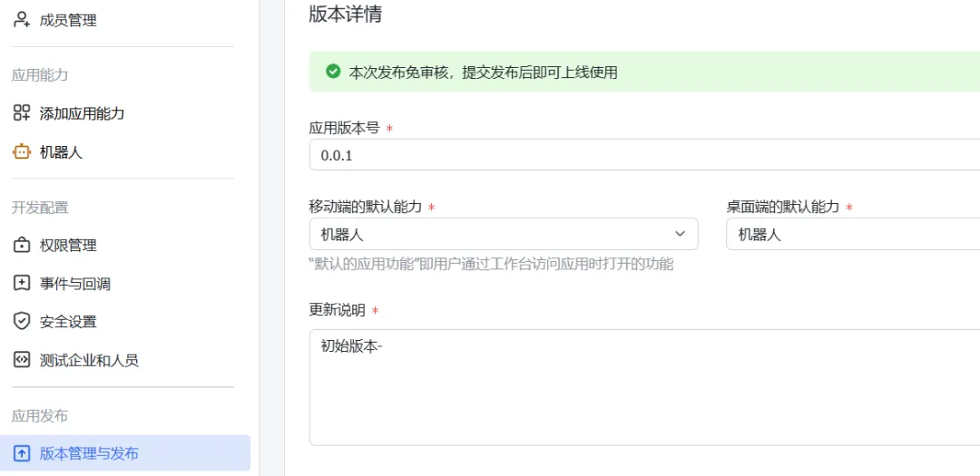Click the 本次发布免审核 notice text
Viewport: 980px width, 476px height.
pyautogui.click(x=483, y=73)
